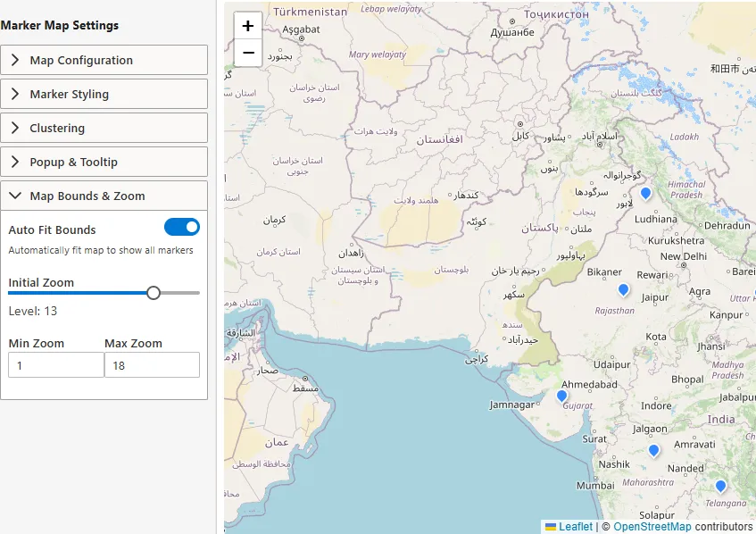Viewport: 756px width, 534px height.
Task: Click the Min Zoom input field
Action: [x=55, y=364]
